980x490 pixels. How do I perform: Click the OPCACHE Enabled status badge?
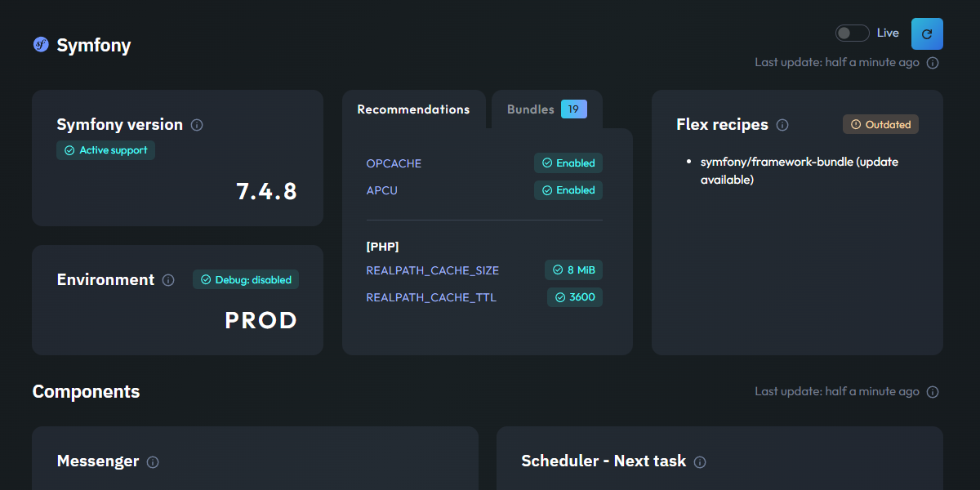(568, 163)
